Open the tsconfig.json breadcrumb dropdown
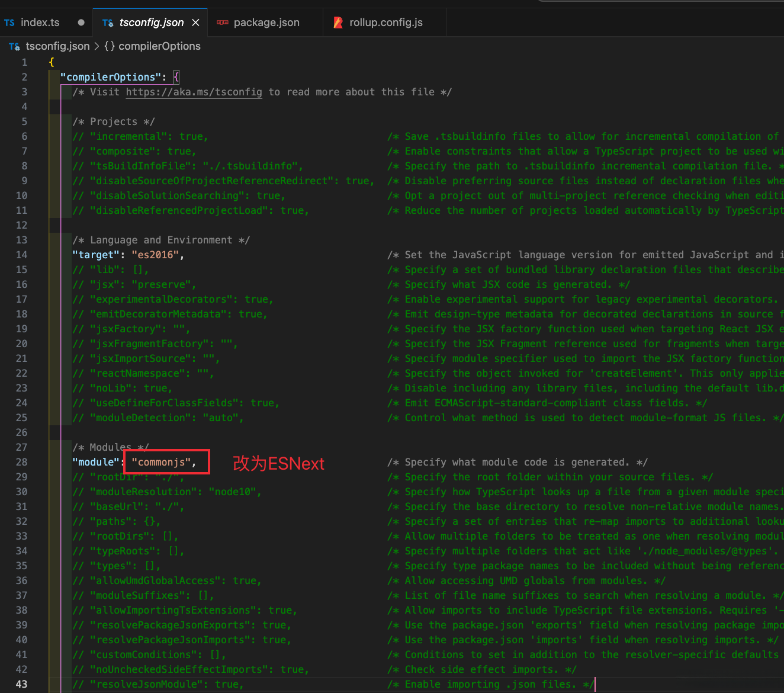Screen dimensions: 784x693 (57, 46)
